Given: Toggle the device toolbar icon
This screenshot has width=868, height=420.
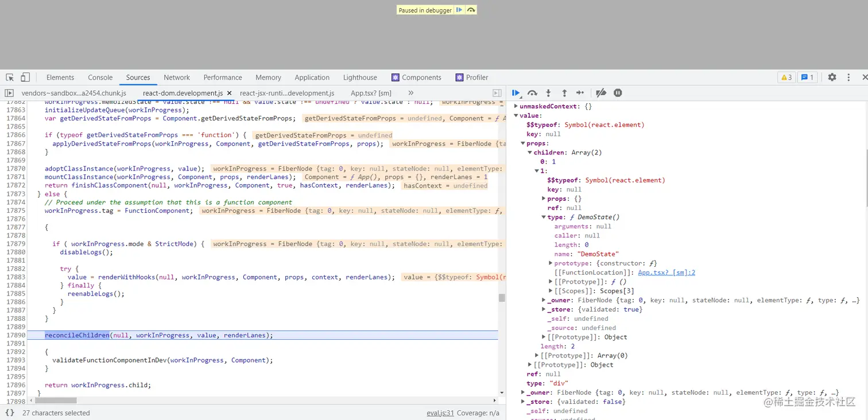Looking at the screenshot, I should [x=25, y=77].
